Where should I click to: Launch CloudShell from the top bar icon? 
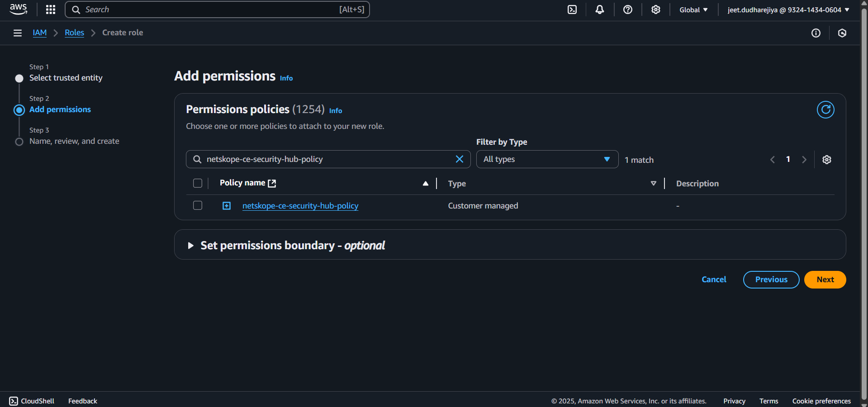(572, 9)
